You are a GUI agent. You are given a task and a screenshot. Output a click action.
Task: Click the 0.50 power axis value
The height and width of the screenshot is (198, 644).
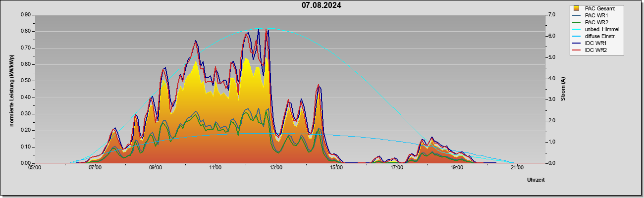coord(26,81)
